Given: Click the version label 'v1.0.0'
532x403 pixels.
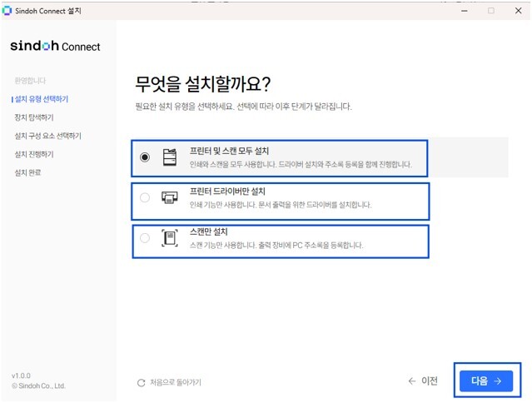Looking at the screenshot, I should click(21, 376).
